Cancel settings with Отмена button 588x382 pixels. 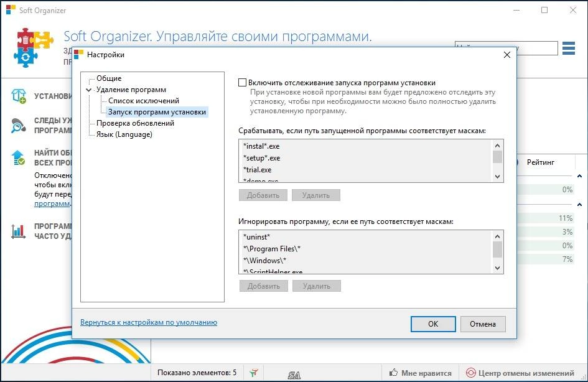pos(483,324)
